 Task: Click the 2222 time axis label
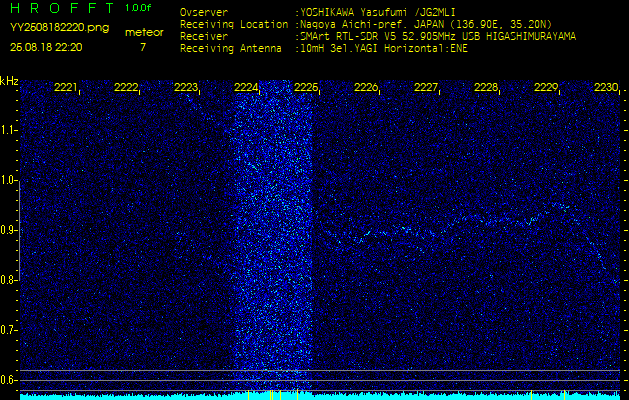coord(126,87)
